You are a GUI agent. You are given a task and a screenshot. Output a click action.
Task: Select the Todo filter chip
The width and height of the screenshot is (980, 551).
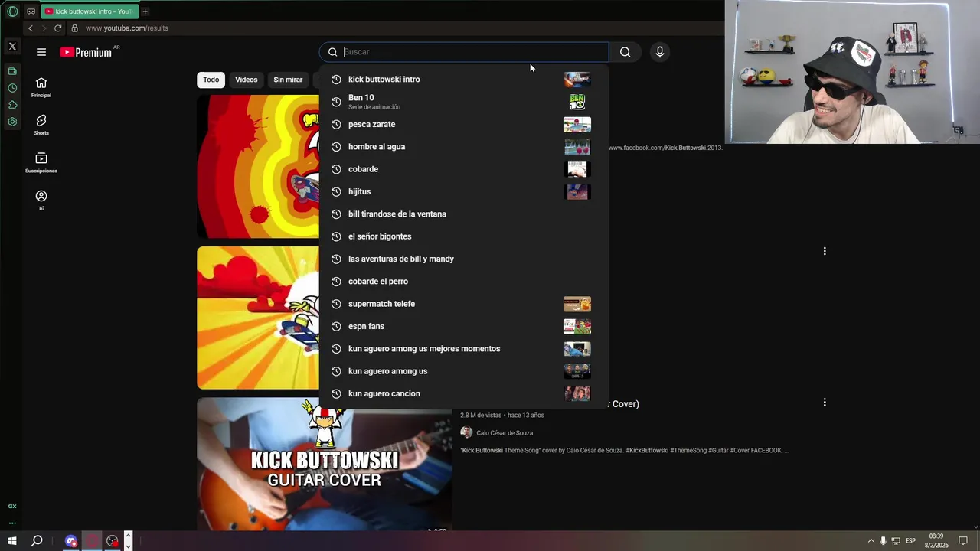point(211,80)
